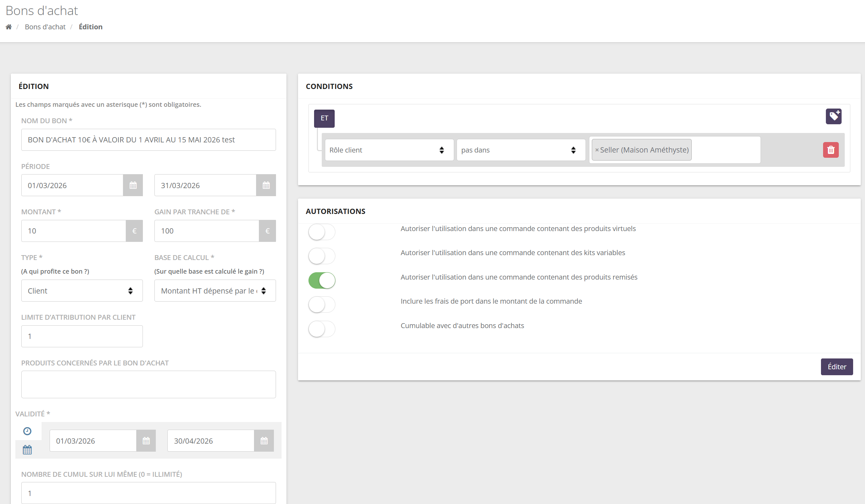Viewport: 865px width, 504px height.
Task: Click the validity end date 30/04/2026 field
Action: tap(211, 441)
